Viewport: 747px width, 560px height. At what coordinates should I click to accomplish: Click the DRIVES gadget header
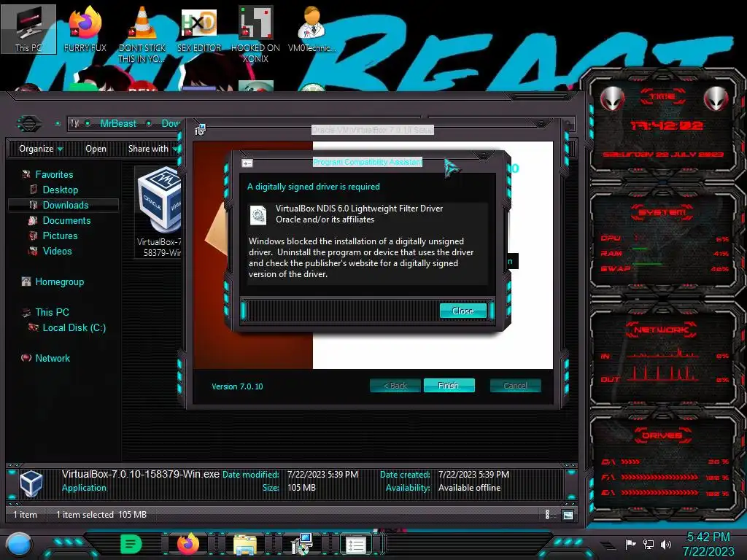tap(662, 435)
